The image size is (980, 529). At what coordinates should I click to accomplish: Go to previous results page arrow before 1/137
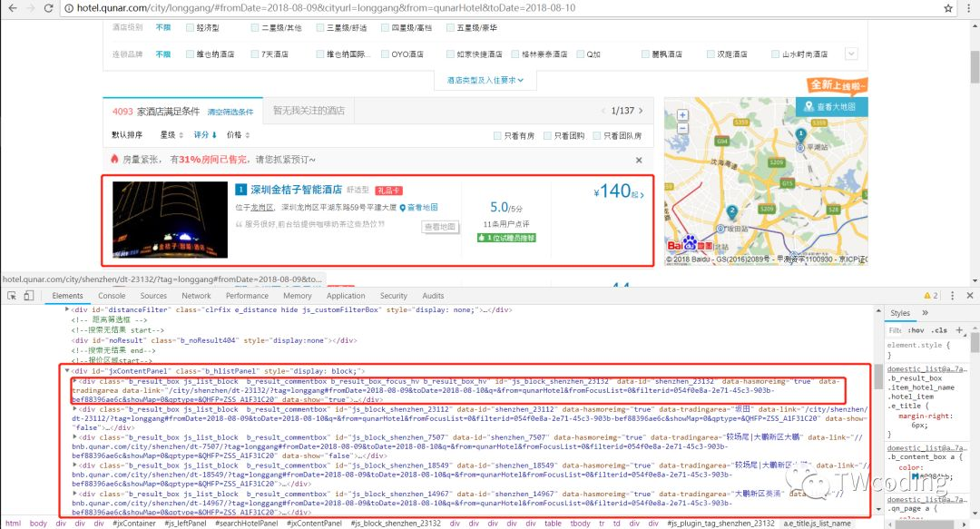point(603,111)
